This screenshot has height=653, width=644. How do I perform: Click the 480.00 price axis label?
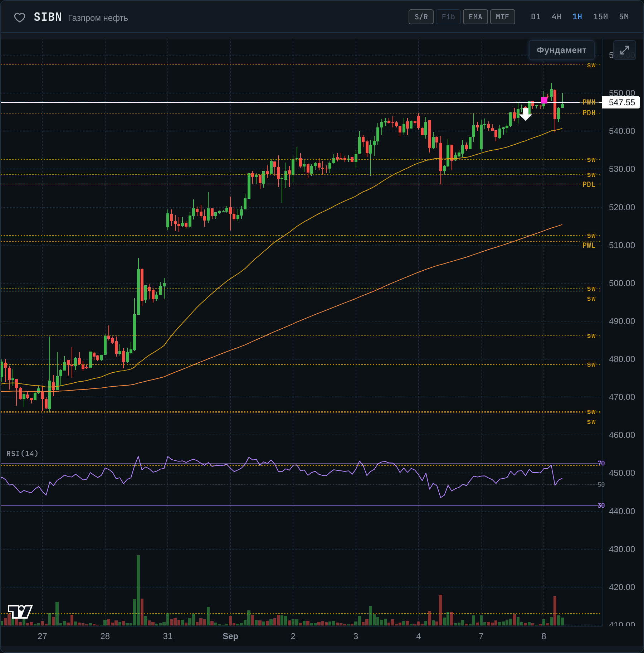(622, 359)
